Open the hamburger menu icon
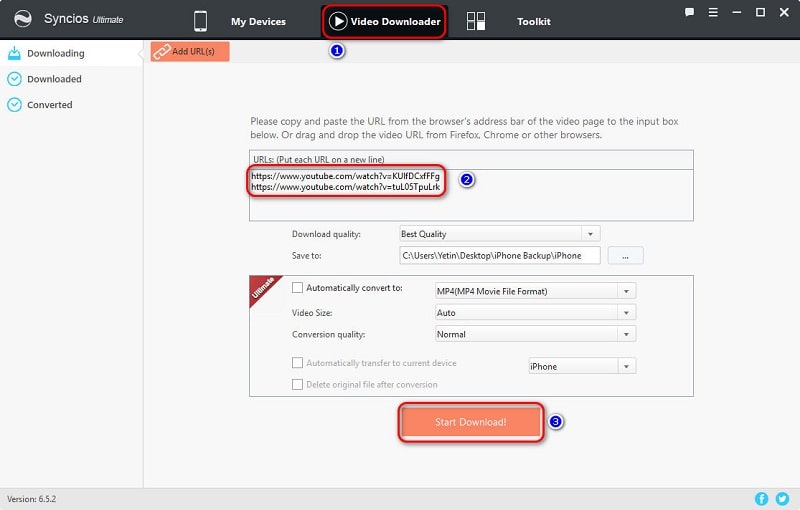800x510 pixels. (x=713, y=12)
